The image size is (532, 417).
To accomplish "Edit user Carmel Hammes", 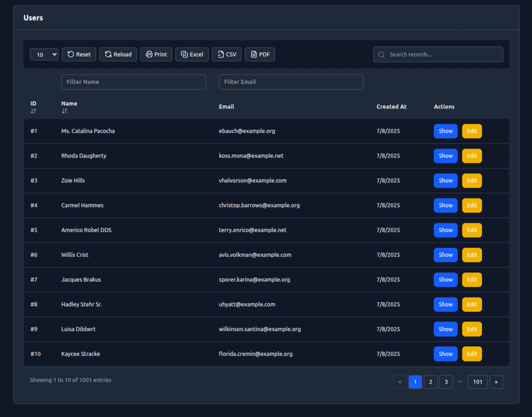I will coord(472,205).
